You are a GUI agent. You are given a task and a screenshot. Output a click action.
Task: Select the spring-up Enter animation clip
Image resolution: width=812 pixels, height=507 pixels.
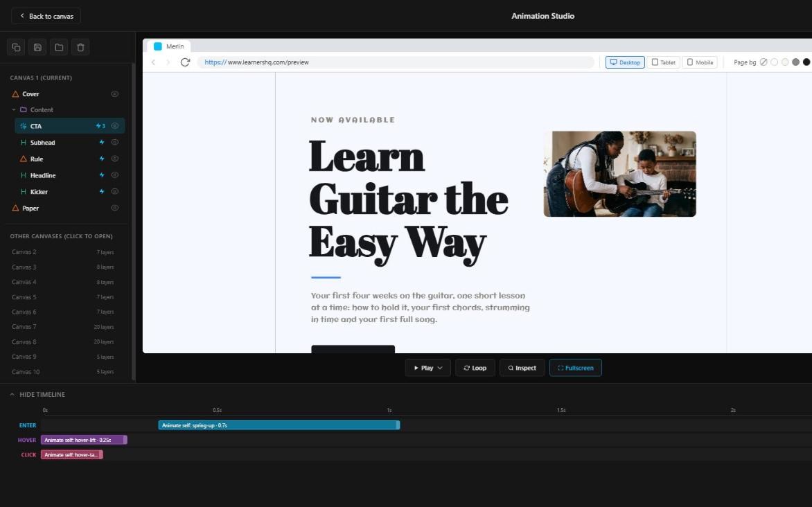[279, 425]
